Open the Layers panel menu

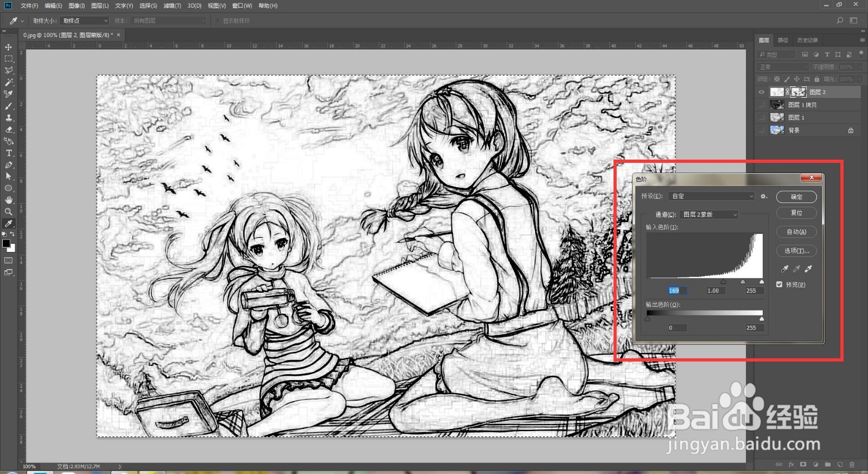(862, 40)
